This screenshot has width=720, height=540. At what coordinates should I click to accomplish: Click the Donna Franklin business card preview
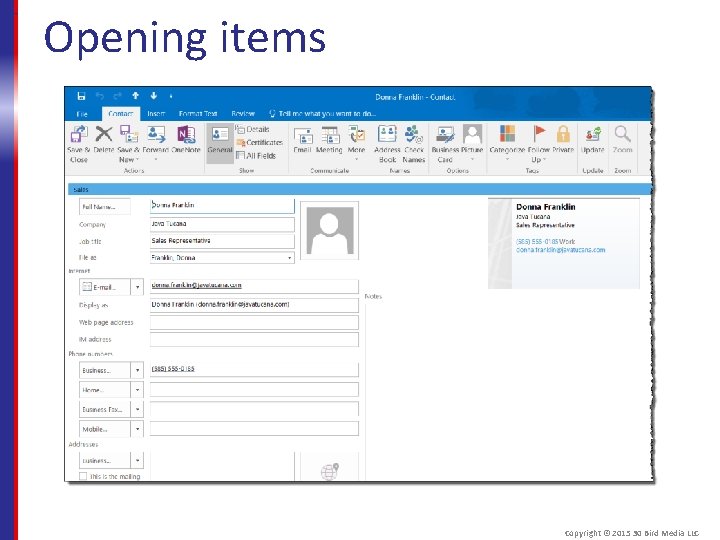click(564, 244)
